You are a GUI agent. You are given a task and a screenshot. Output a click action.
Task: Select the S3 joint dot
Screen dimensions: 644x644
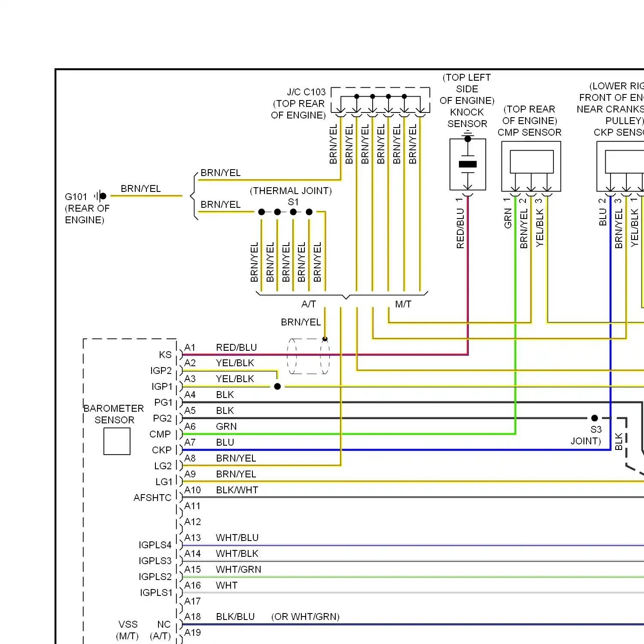click(x=595, y=418)
